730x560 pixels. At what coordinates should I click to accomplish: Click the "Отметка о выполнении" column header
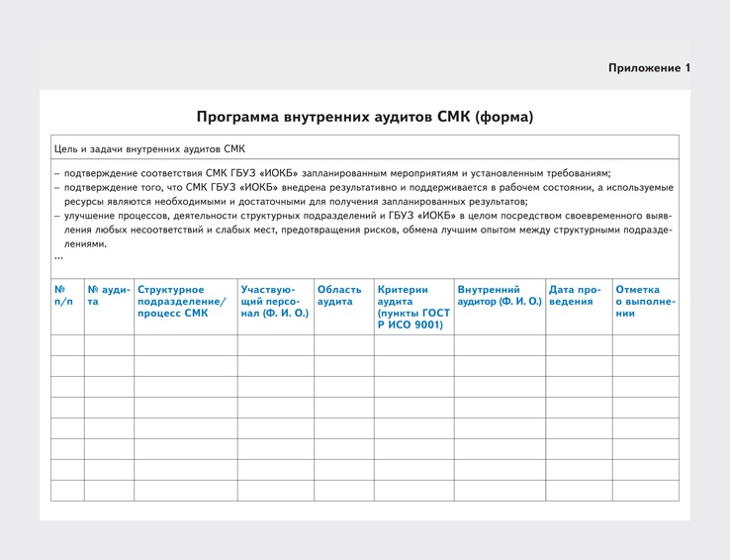[645, 302]
